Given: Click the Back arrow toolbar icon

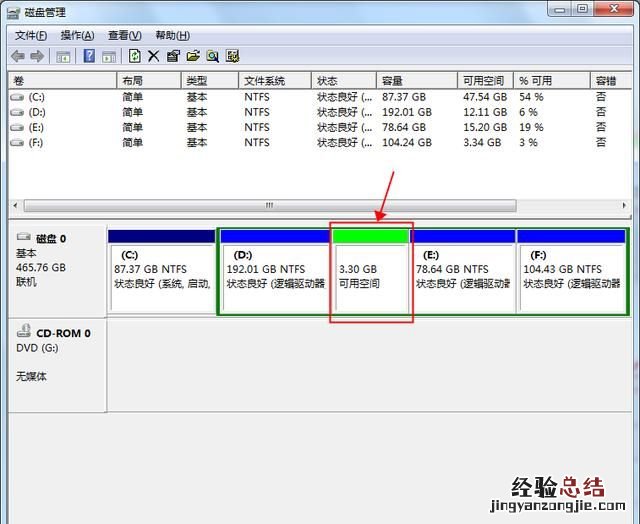Looking at the screenshot, I should click(x=18, y=56).
